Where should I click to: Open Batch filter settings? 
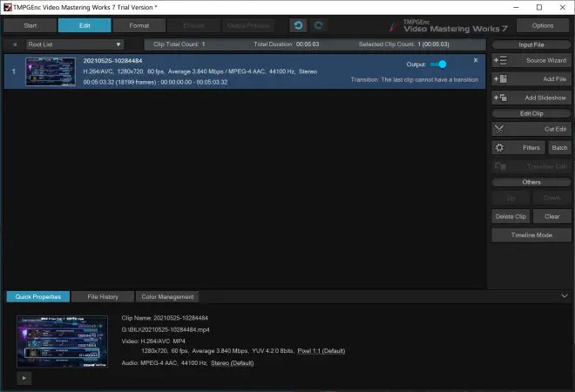pyautogui.click(x=559, y=147)
